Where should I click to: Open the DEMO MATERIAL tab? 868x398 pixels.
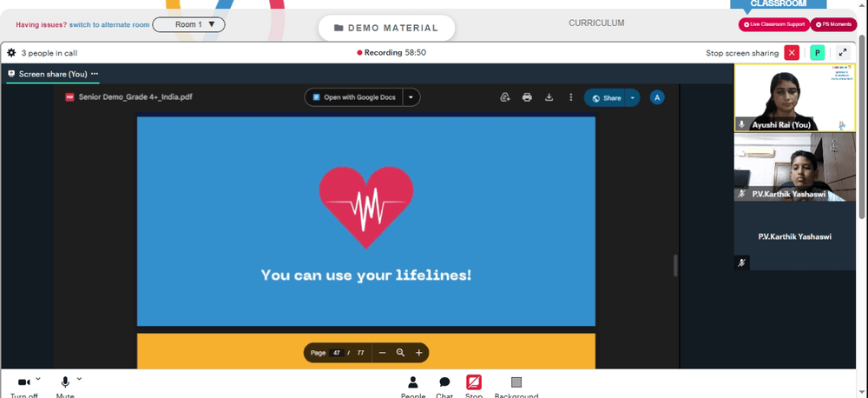click(386, 28)
